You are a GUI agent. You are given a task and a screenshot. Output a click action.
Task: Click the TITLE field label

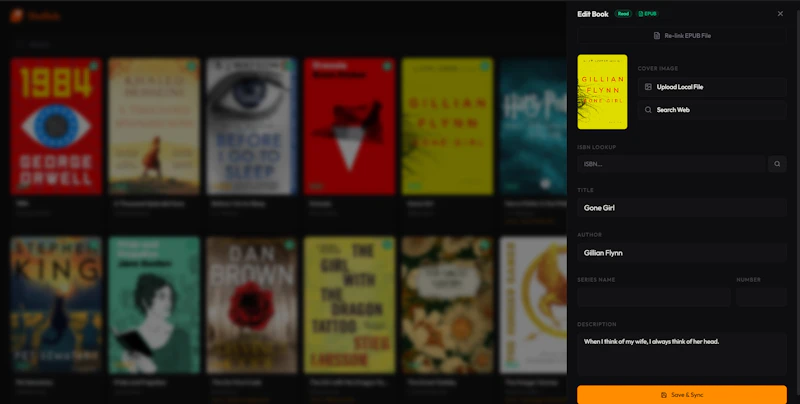click(585, 190)
